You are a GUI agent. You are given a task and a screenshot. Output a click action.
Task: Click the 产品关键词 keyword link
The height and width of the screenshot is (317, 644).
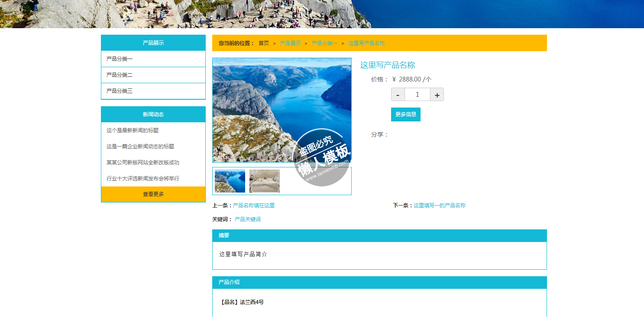[x=248, y=219]
